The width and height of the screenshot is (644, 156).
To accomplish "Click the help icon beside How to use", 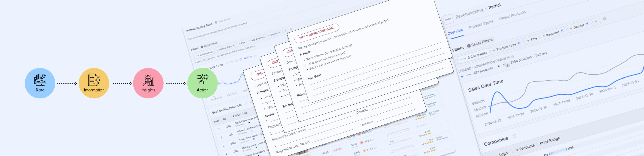I will (x=216, y=23).
